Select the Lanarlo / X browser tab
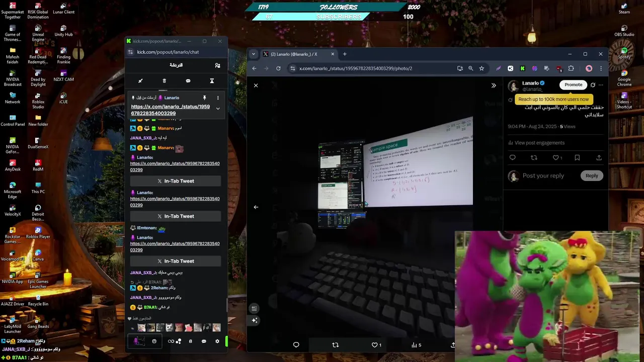The height and width of the screenshot is (362, 644). coord(299,54)
